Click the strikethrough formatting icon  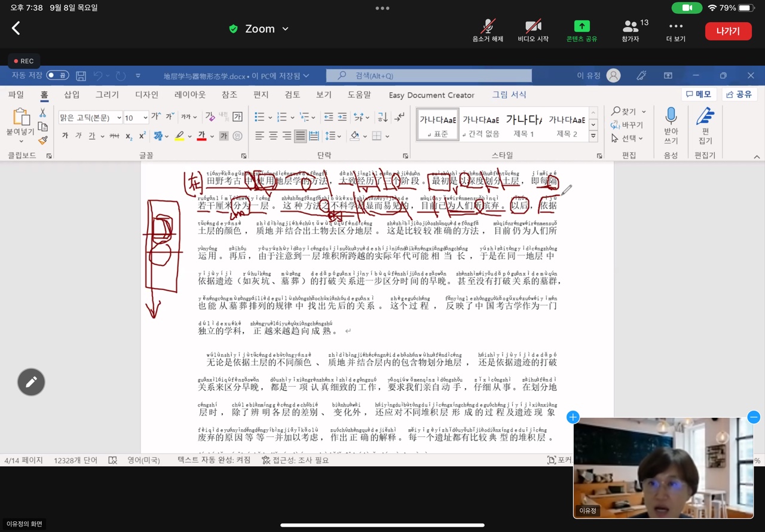(x=114, y=136)
